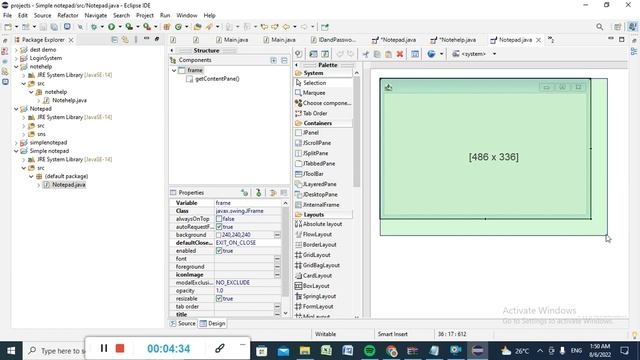
Task: Collapse the frame node in Components
Action: pyautogui.click(x=174, y=70)
